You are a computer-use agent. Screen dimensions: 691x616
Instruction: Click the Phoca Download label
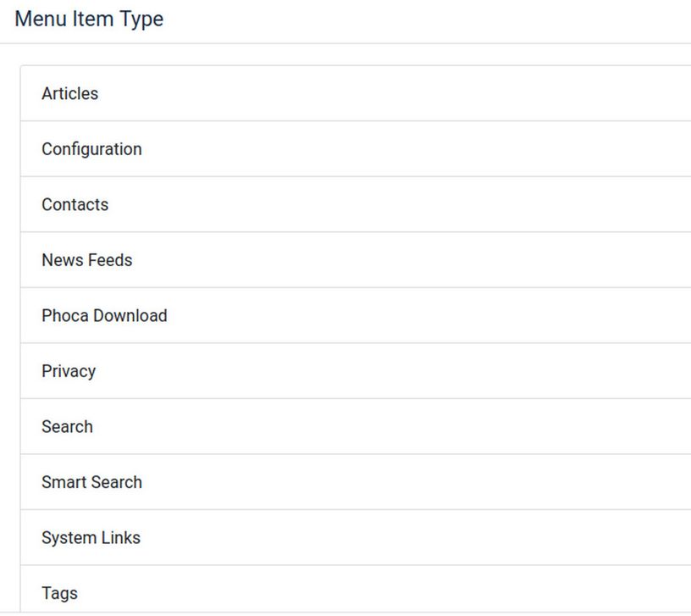point(104,316)
